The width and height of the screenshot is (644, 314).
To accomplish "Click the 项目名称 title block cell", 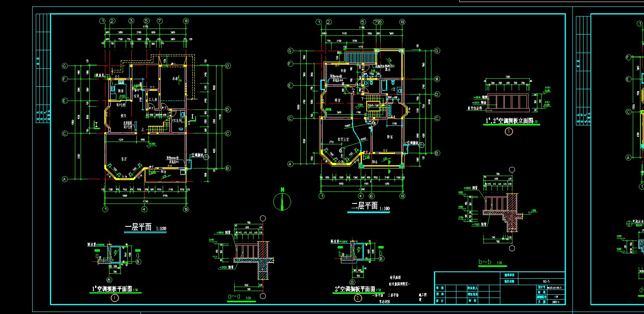I will pos(509,281).
